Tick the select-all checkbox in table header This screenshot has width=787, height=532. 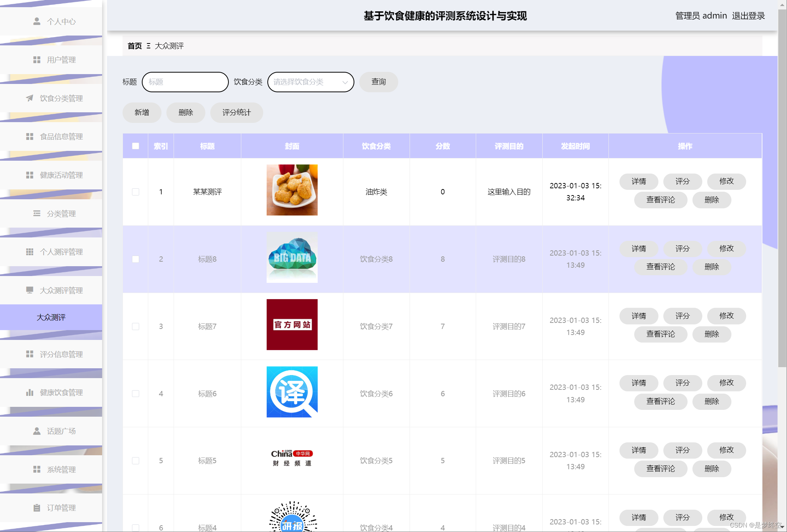pyautogui.click(x=135, y=146)
